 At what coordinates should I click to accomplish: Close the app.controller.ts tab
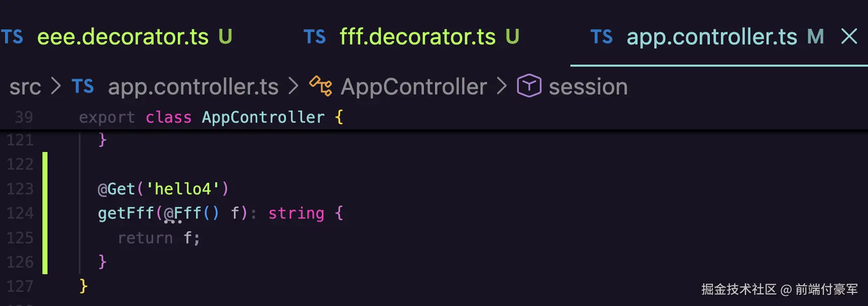click(849, 36)
